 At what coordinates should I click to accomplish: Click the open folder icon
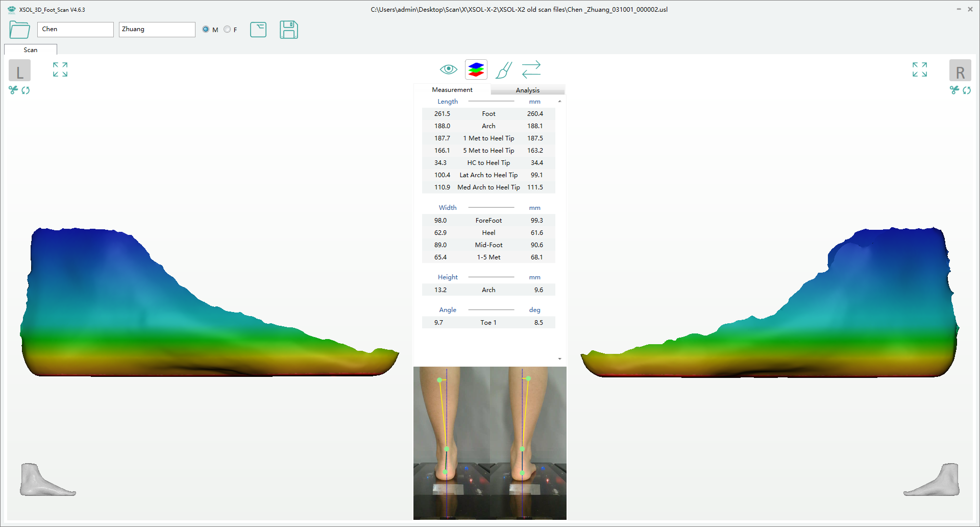(x=19, y=30)
